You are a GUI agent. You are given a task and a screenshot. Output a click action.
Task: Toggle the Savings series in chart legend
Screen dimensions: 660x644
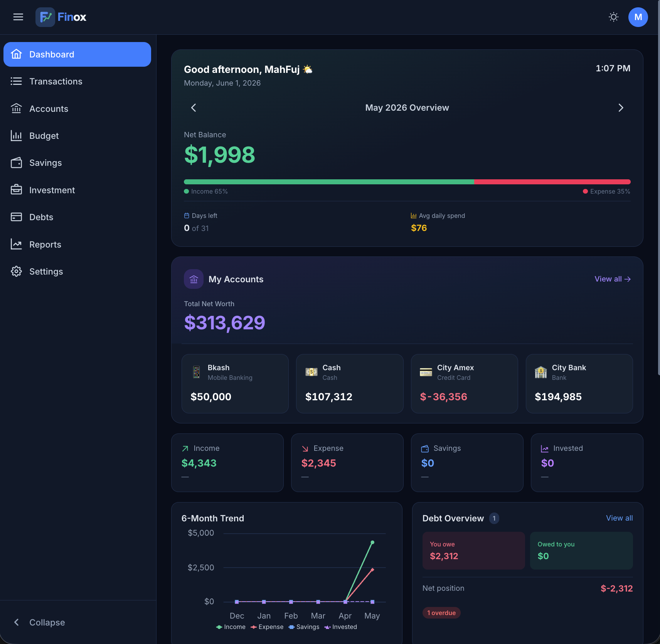click(x=304, y=627)
